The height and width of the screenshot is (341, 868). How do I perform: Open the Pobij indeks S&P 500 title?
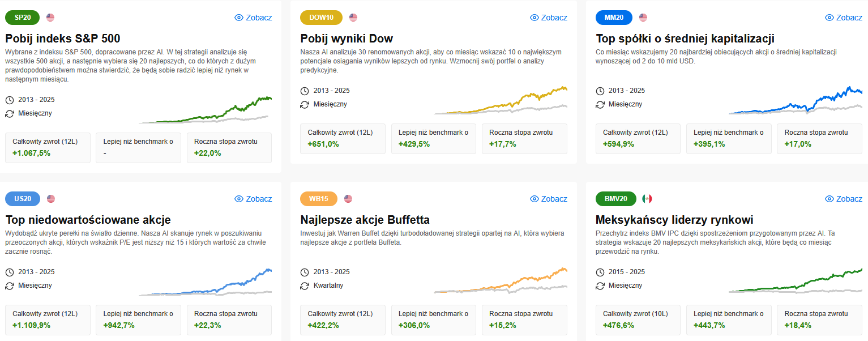pos(63,39)
